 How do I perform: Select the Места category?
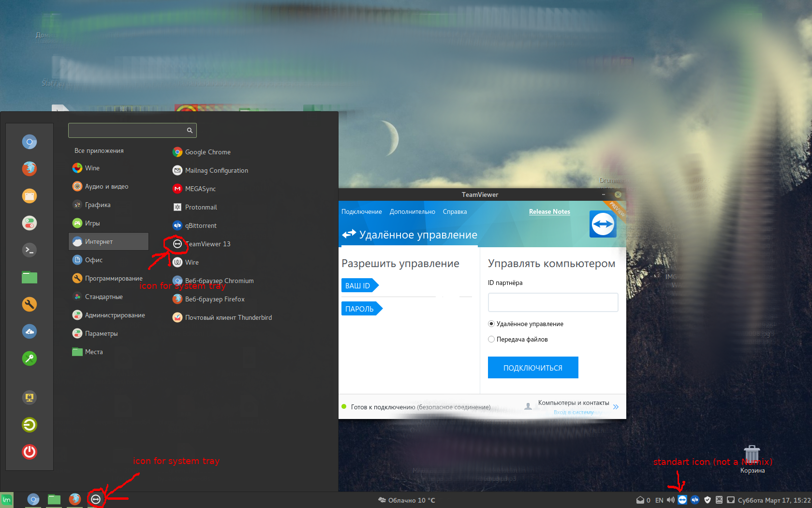(108, 352)
